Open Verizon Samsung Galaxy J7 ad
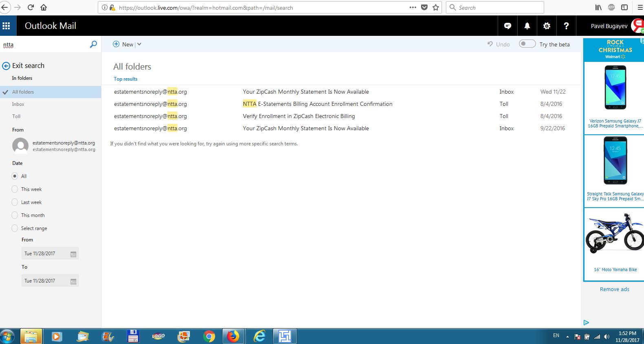The height and width of the screenshot is (344, 644). [614, 98]
